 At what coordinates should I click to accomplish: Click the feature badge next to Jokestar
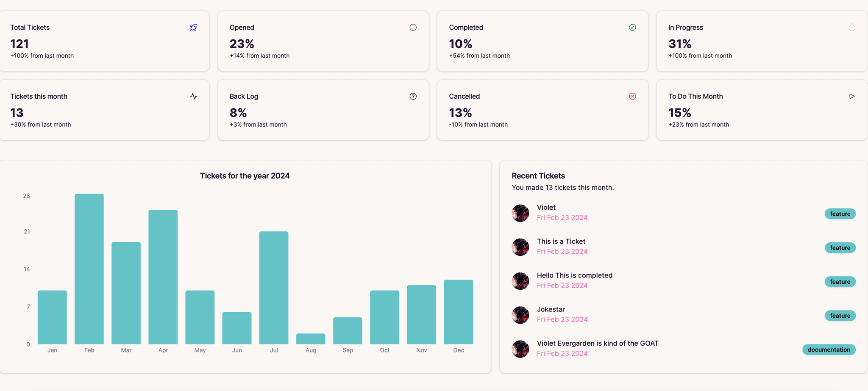click(840, 316)
